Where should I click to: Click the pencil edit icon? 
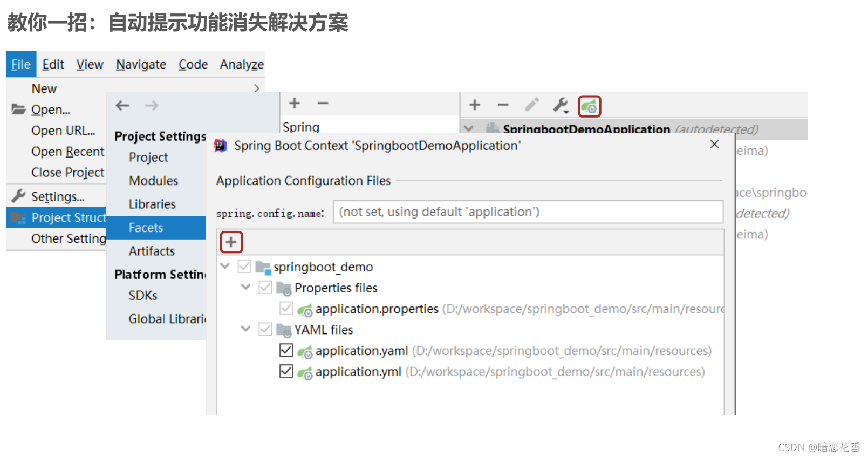[x=532, y=105]
